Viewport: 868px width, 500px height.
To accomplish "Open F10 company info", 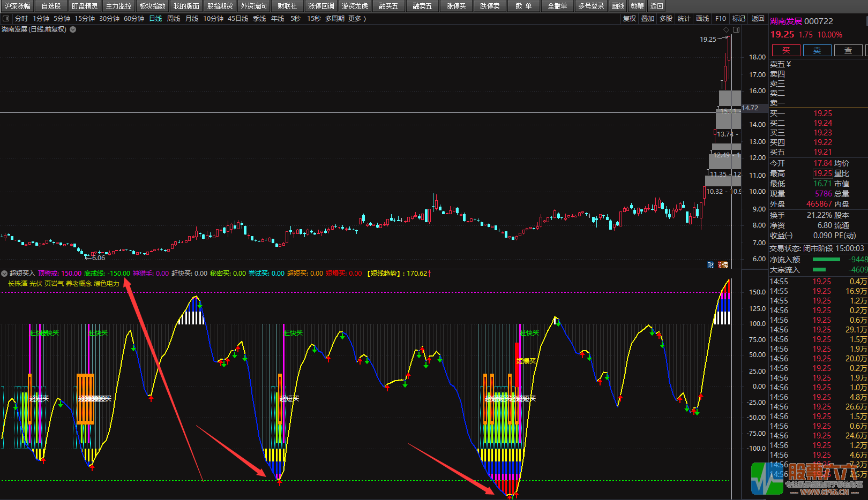I will tap(721, 19).
